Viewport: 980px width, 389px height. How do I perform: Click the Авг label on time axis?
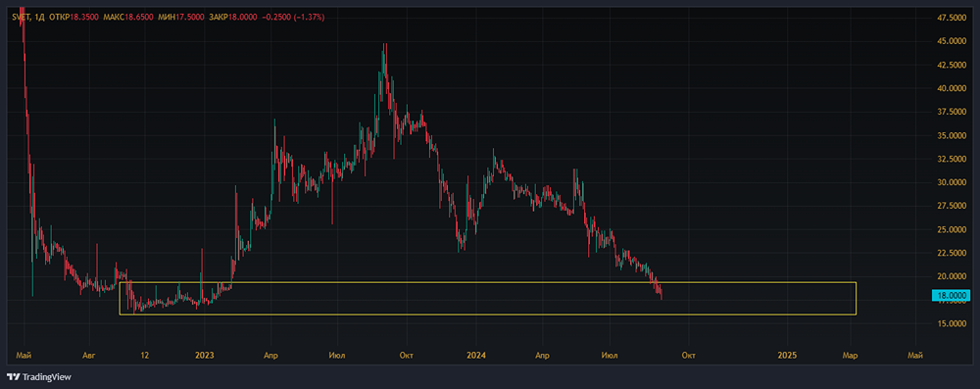coord(90,356)
